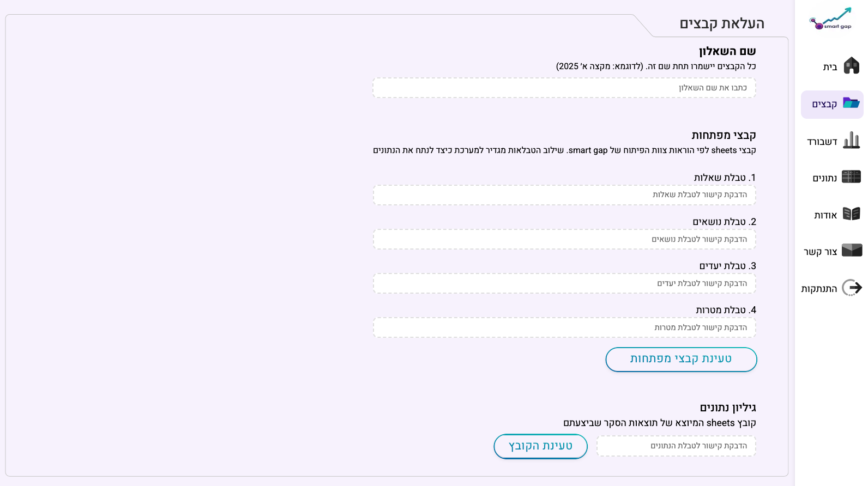The width and height of the screenshot is (868, 486).
Task: Open the אודות menu item
Action: [x=825, y=215]
